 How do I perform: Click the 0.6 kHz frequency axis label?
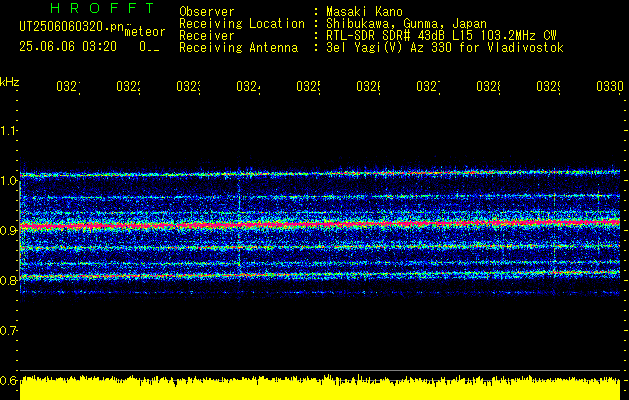tap(8, 380)
